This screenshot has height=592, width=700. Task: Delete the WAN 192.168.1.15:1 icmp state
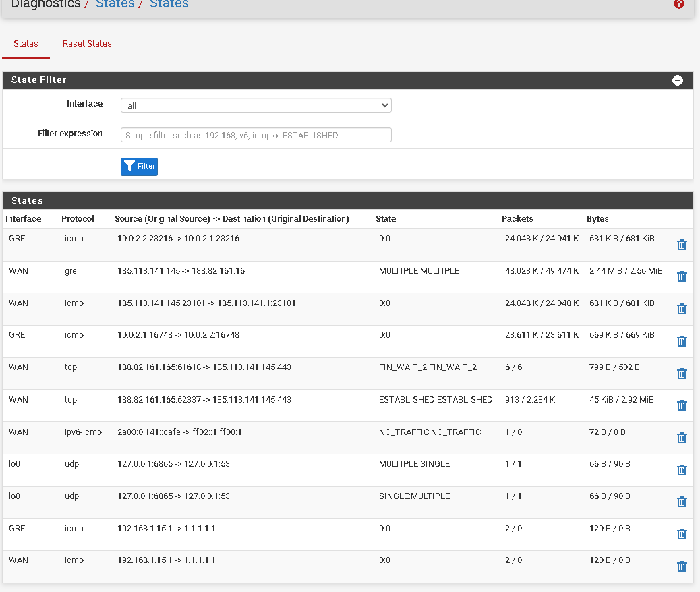(681, 566)
